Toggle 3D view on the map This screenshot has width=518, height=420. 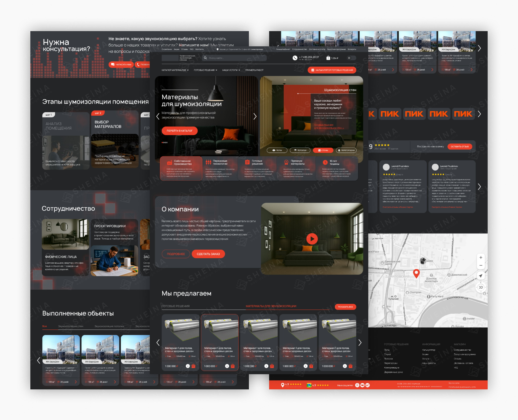pos(481,287)
